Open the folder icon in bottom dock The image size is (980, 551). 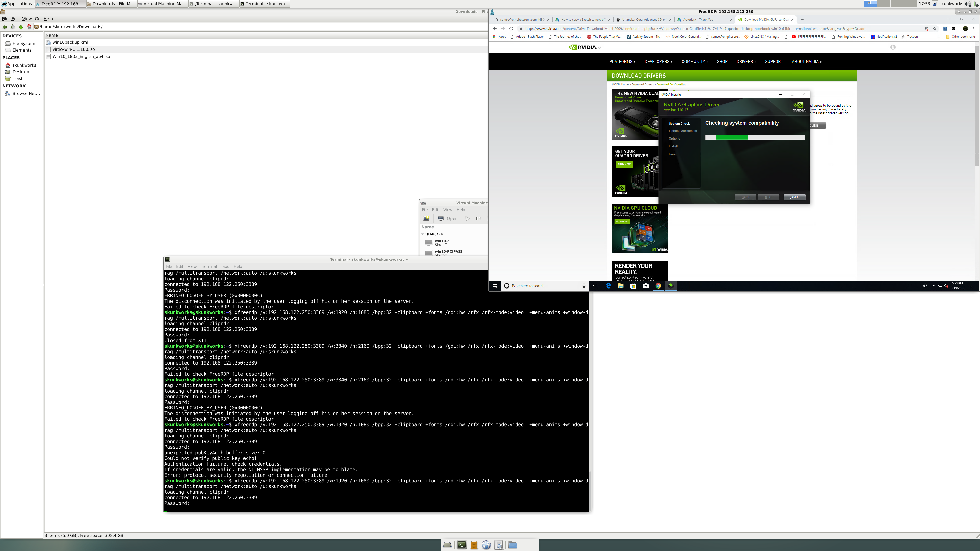point(512,545)
